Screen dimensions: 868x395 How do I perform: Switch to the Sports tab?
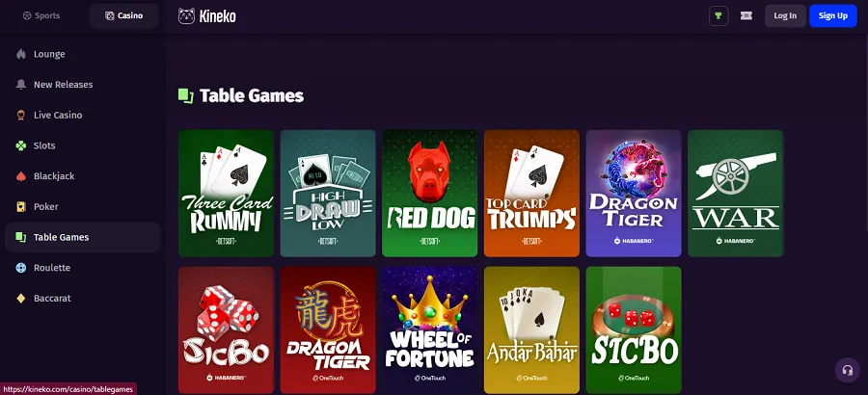point(41,15)
